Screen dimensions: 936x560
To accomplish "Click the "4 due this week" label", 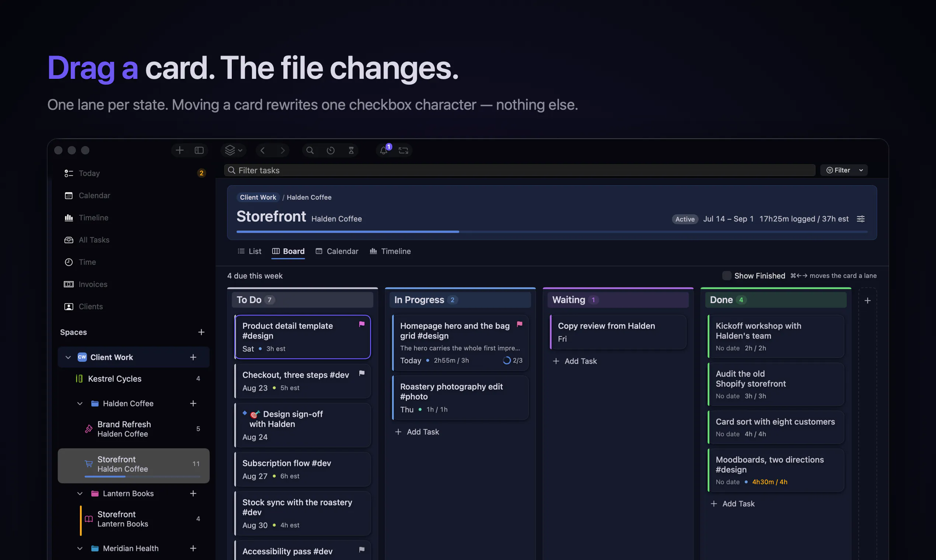I will click(x=255, y=276).
